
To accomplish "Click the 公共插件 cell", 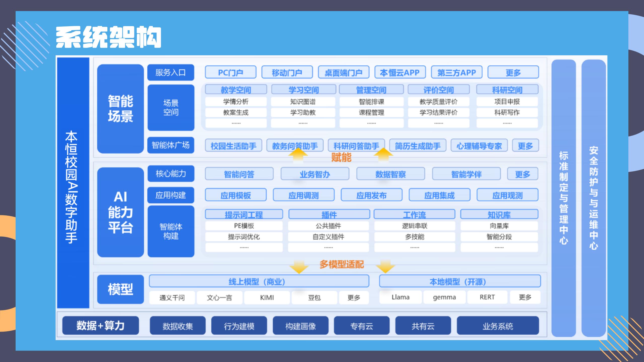I will click(329, 226).
